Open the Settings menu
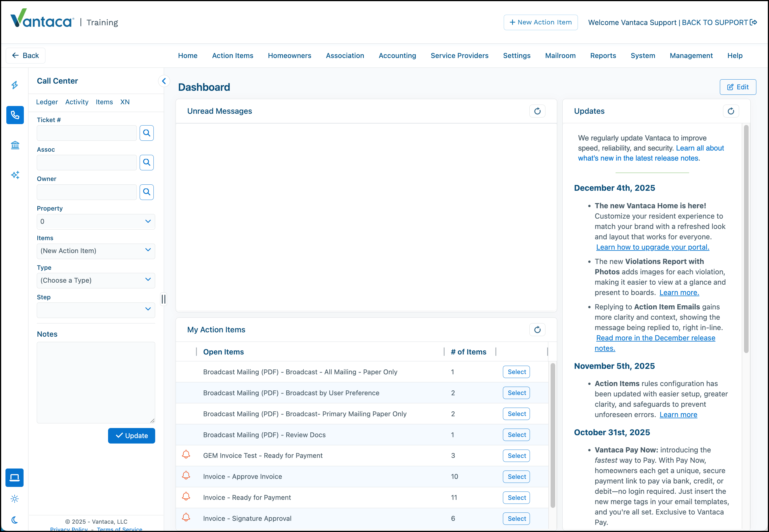Viewport: 769px width, 532px height. [x=517, y=56]
